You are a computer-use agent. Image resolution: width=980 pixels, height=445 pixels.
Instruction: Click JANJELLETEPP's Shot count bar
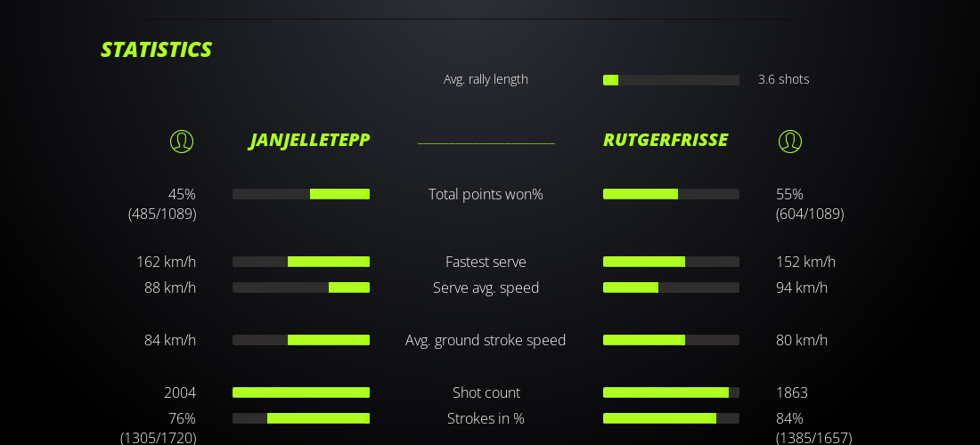tap(301, 392)
